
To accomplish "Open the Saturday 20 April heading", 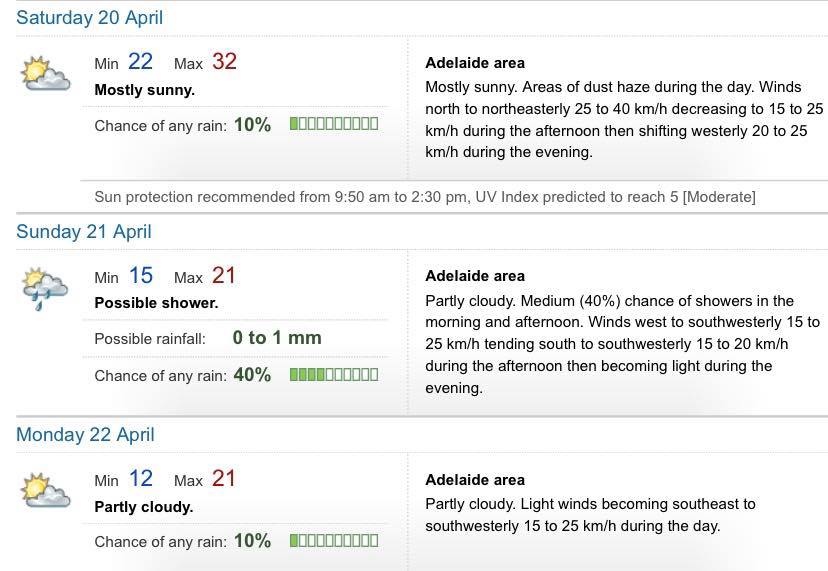I will pos(89,17).
